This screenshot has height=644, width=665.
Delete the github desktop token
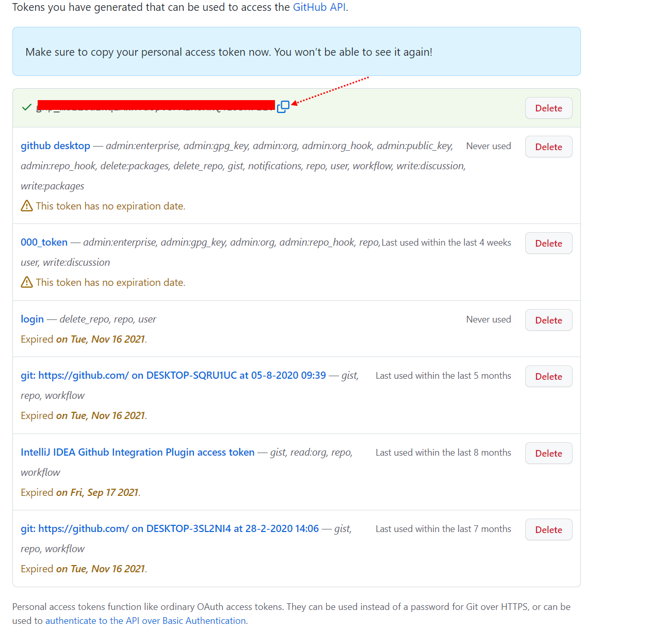(548, 147)
